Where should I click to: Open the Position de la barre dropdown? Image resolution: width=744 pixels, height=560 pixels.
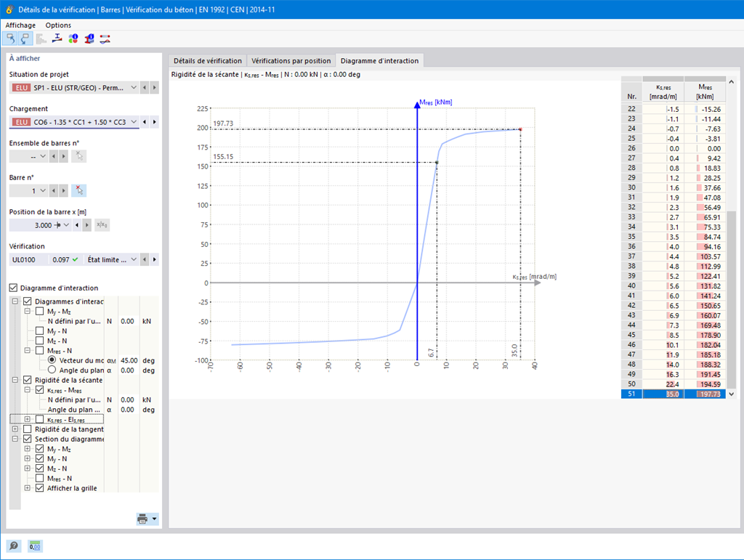click(66, 224)
